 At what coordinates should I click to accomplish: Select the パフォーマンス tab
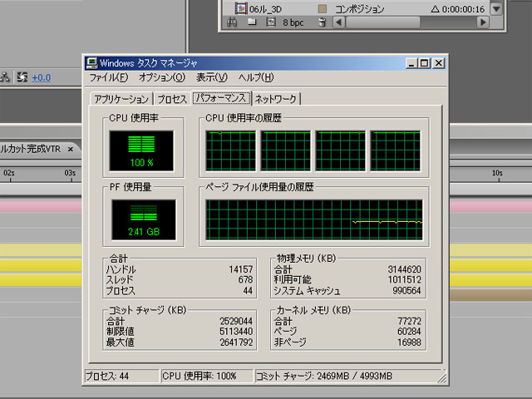click(221, 98)
